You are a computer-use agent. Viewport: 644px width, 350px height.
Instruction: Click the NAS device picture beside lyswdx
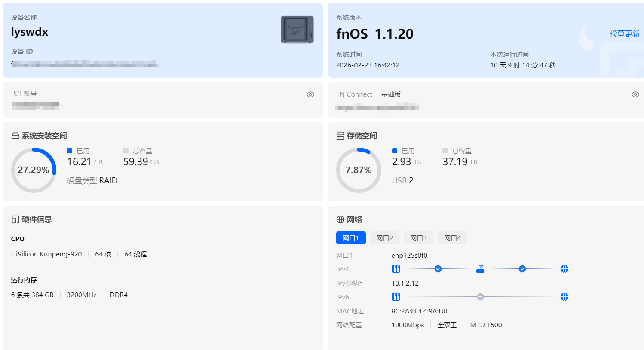pyautogui.click(x=297, y=30)
